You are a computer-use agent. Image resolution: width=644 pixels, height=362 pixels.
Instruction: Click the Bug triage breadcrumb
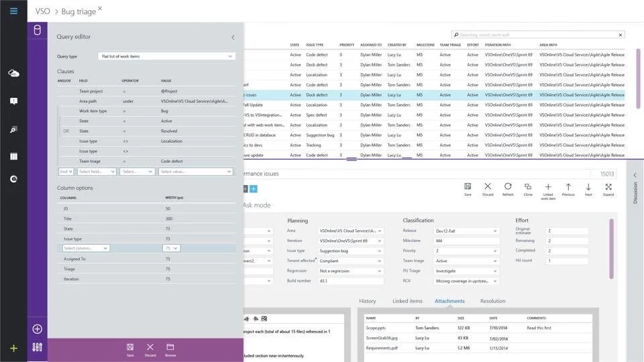pos(78,11)
